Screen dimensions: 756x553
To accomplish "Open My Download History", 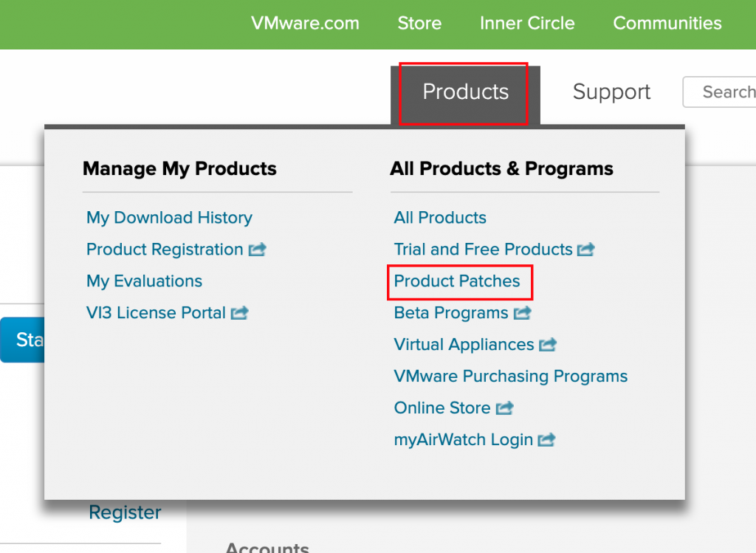I will tap(169, 218).
